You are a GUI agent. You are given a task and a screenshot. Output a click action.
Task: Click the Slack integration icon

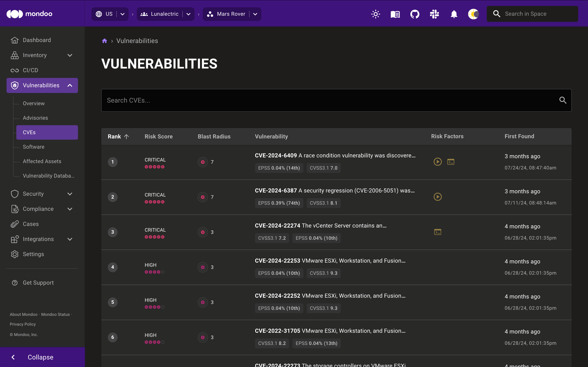coord(434,14)
